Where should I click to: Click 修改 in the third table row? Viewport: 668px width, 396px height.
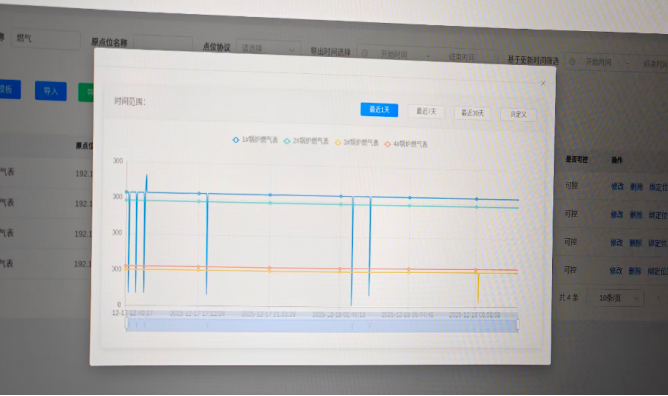tap(616, 243)
